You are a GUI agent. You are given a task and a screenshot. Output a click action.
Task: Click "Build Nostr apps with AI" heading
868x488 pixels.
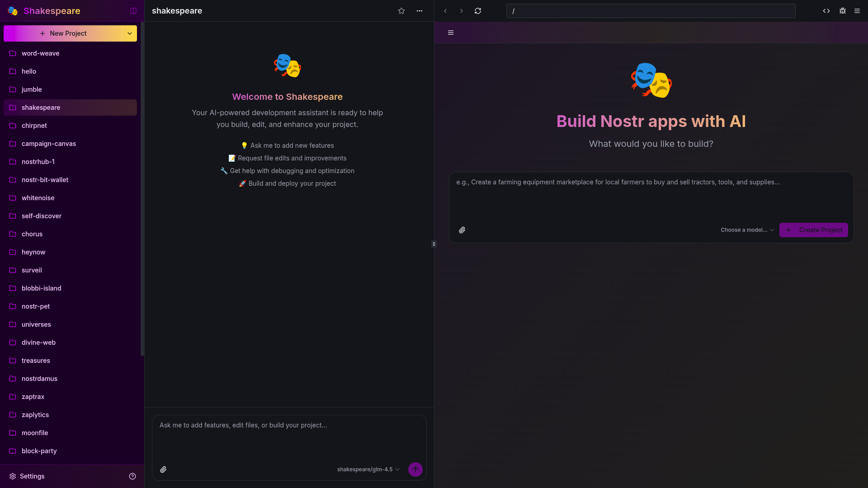click(x=651, y=121)
